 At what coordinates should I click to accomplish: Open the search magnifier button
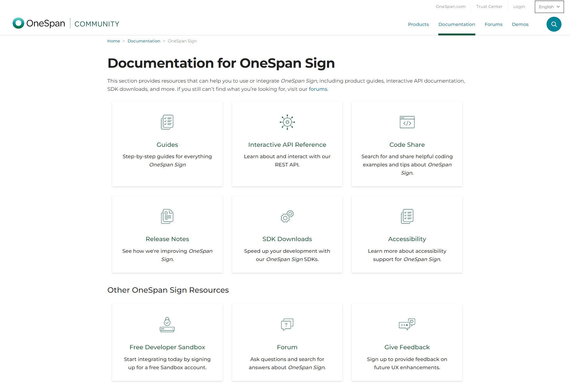(x=554, y=24)
